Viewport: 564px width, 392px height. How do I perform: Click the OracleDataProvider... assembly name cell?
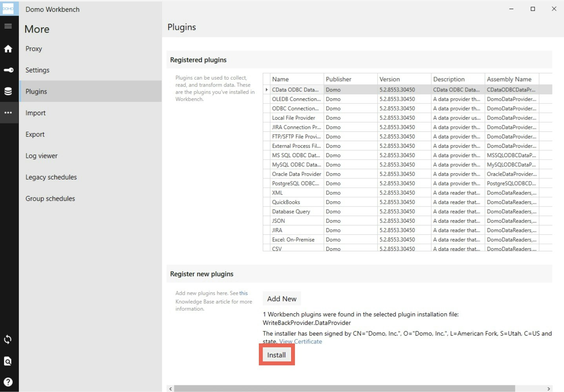[x=512, y=174]
